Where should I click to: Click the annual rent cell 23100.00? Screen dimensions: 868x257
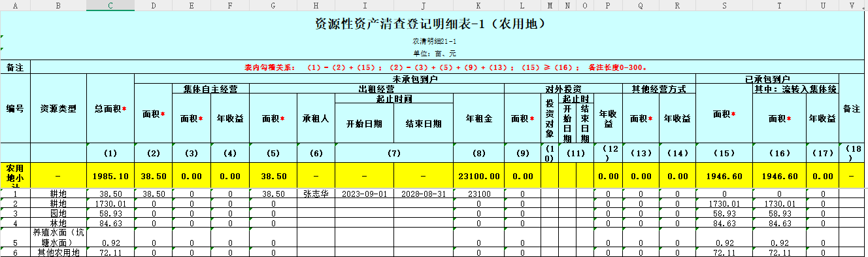(478, 176)
